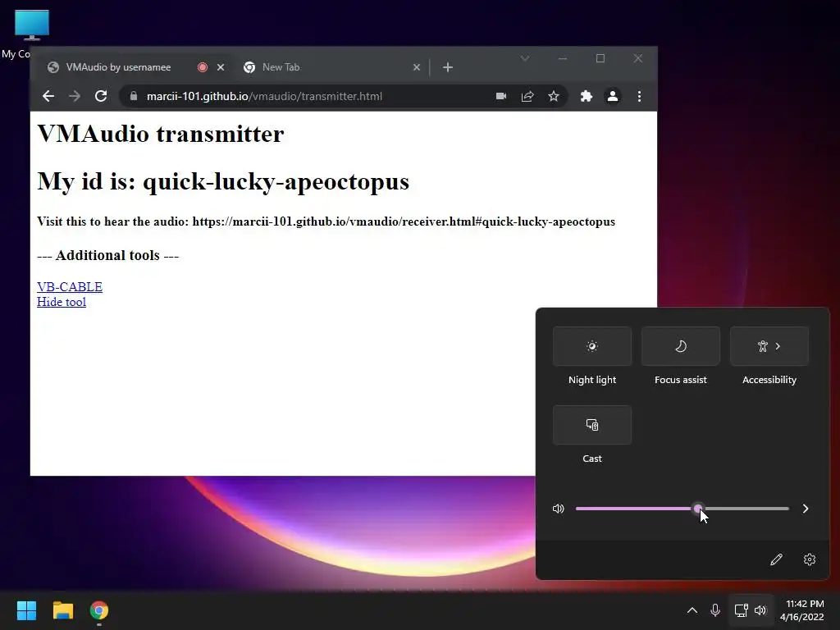Image resolution: width=840 pixels, height=630 pixels.
Task: Open the VB-CABLE link
Action: (70, 286)
